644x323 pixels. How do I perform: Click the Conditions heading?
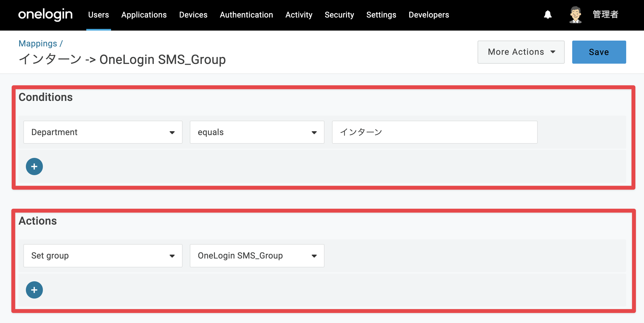(x=46, y=97)
